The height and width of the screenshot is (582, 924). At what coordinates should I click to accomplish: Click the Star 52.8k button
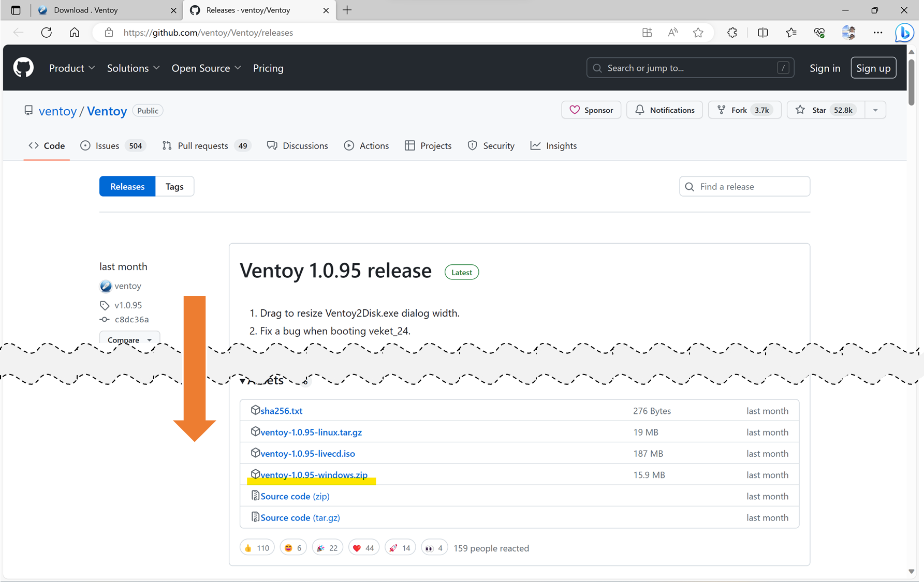point(826,110)
